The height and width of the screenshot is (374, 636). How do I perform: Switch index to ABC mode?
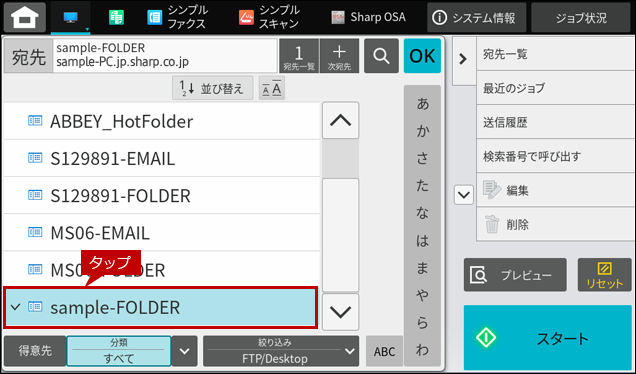click(x=384, y=351)
